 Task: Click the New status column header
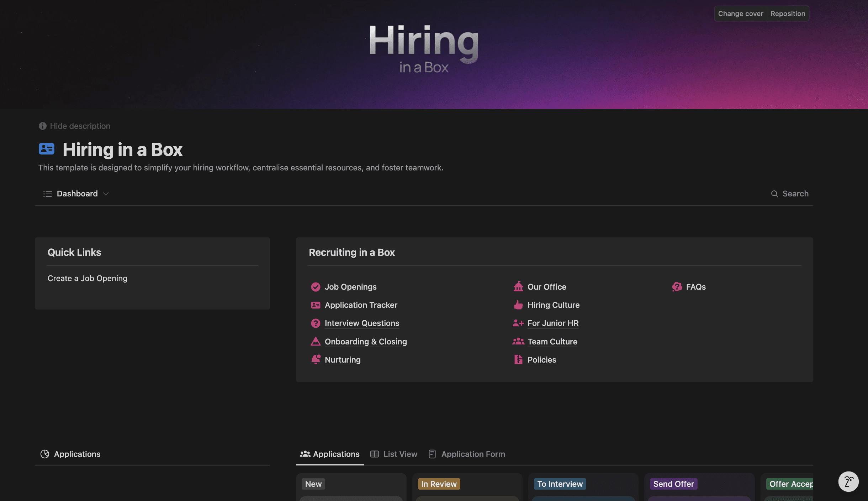click(313, 484)
